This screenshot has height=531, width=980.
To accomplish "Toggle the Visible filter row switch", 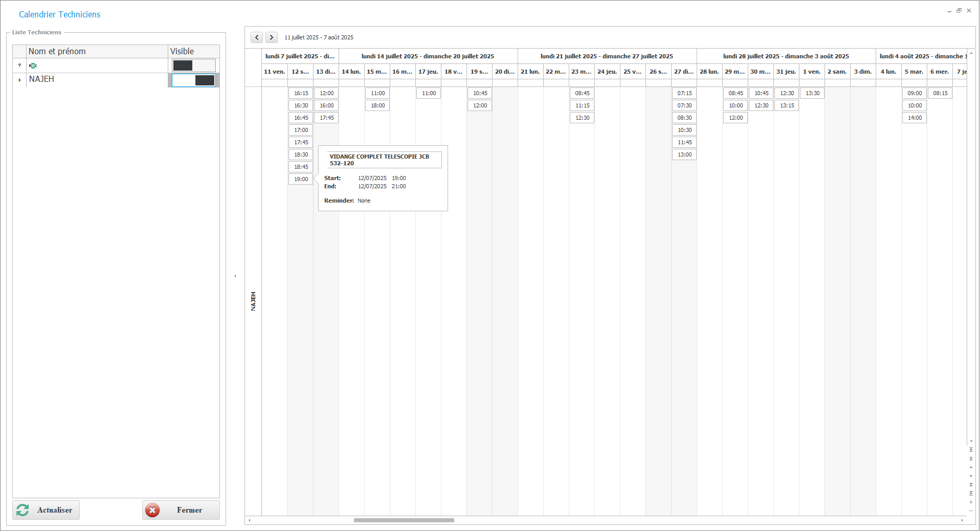I will click(194, 65).
